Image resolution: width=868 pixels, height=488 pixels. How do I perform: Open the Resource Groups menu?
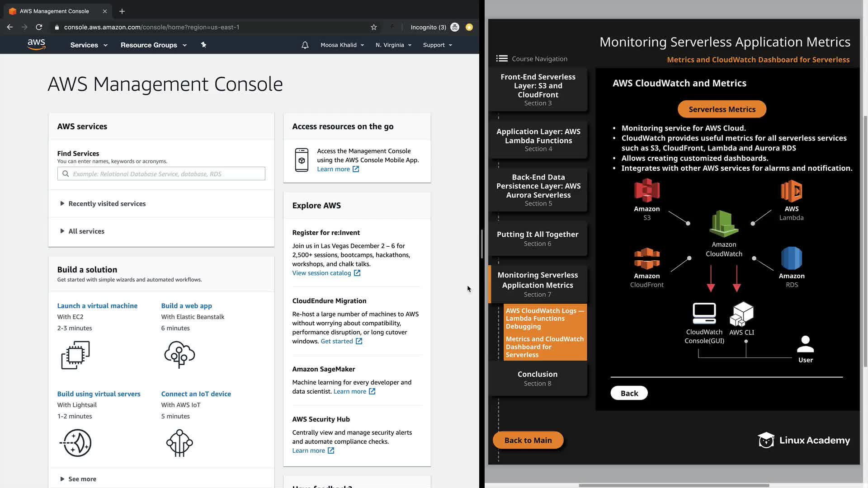click(x=153, y=45)
